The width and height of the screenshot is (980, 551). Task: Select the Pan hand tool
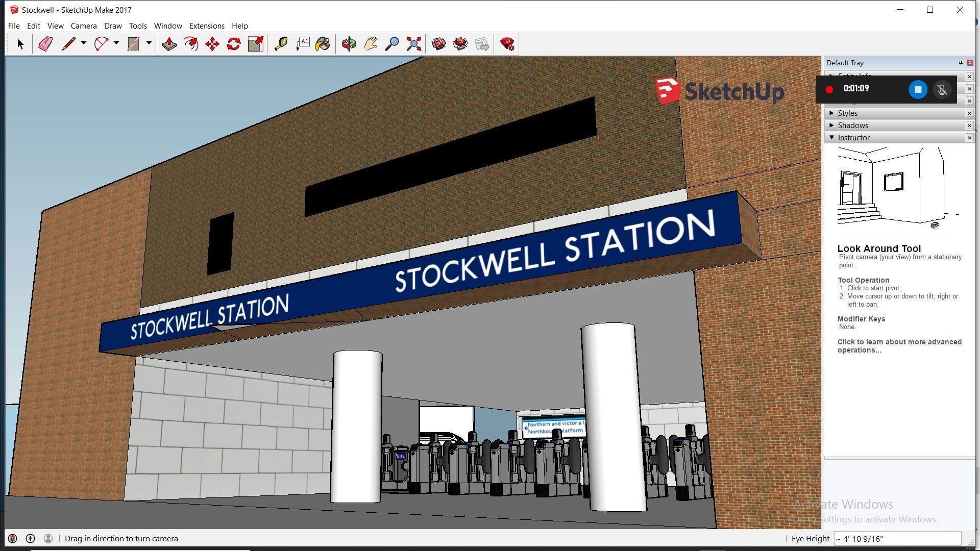[x=371, y=44]
